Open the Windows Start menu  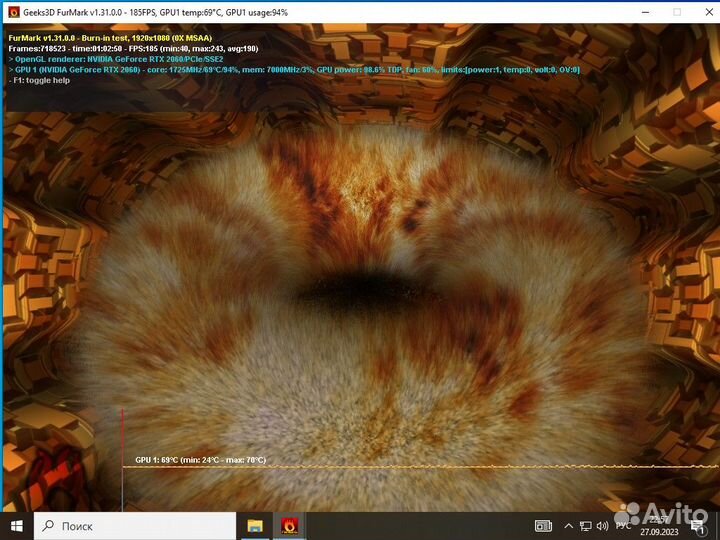17,525
